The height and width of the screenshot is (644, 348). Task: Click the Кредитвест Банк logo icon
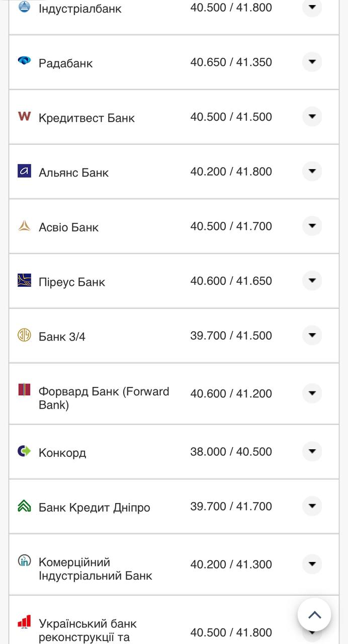24,116
